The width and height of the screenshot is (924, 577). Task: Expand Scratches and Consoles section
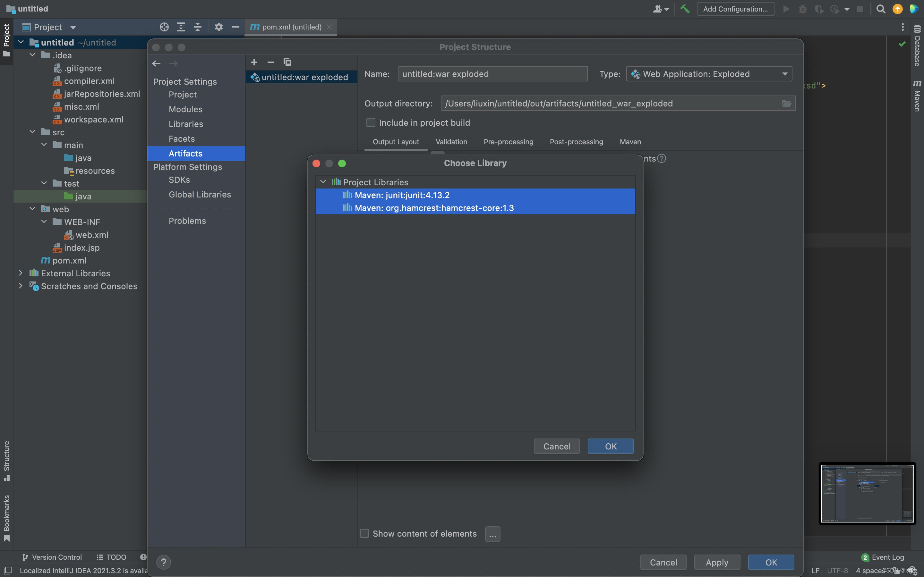point(20,286)
